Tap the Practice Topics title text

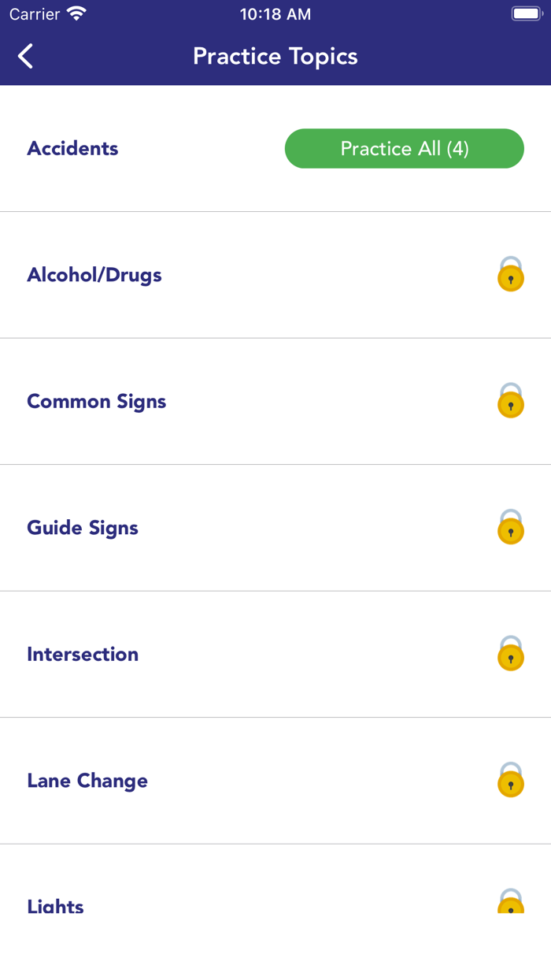[275, 56]
